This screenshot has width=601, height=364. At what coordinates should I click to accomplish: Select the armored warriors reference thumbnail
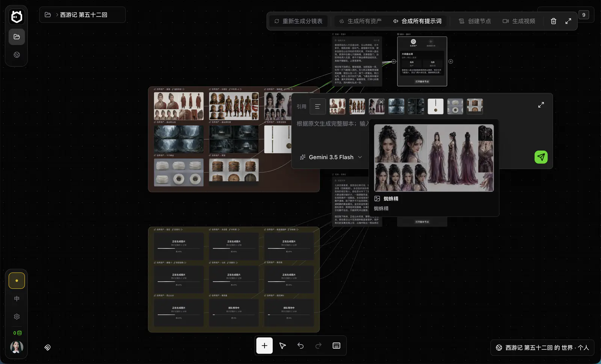[x=357, y=107]
